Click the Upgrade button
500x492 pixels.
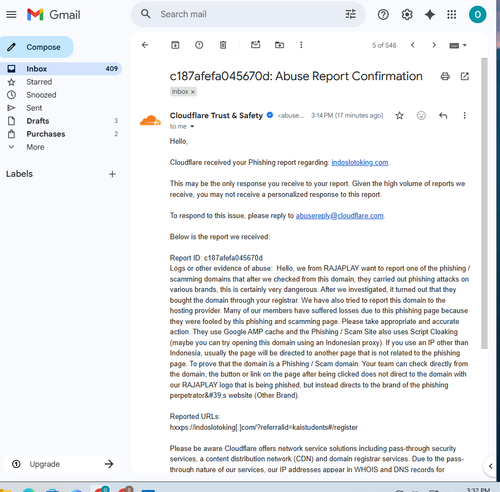pyautogui.click(x=61, y=464)
